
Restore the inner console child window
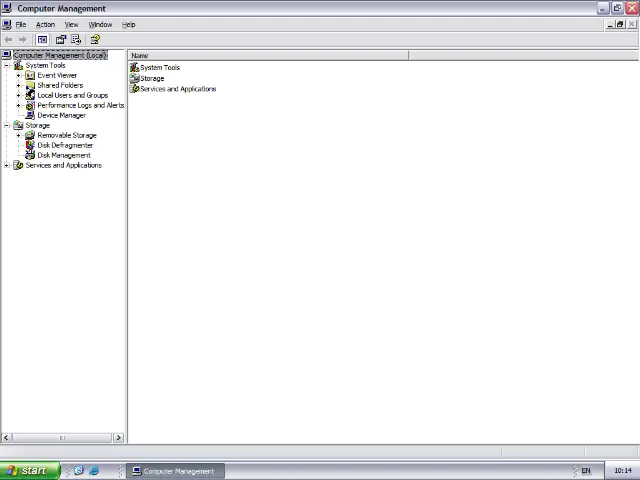tap(620, 24)
